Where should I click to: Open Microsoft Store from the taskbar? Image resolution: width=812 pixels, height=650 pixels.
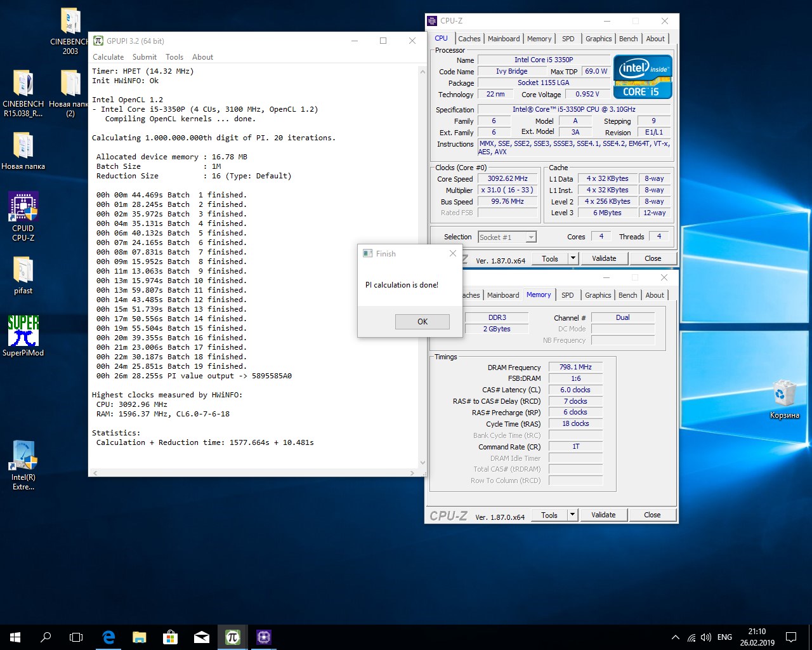[x=170, y=637]
